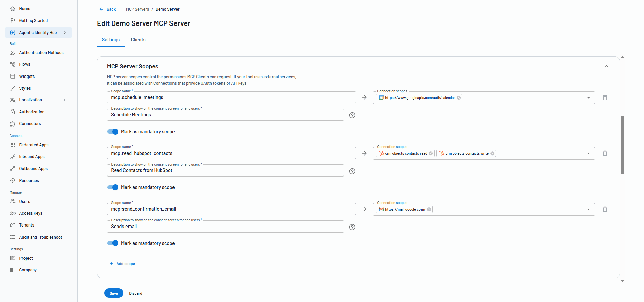Screen dimensions: 644x302
Task: Remove the crm.objects.contacts.write scope chip
Action: coord(493,153)
